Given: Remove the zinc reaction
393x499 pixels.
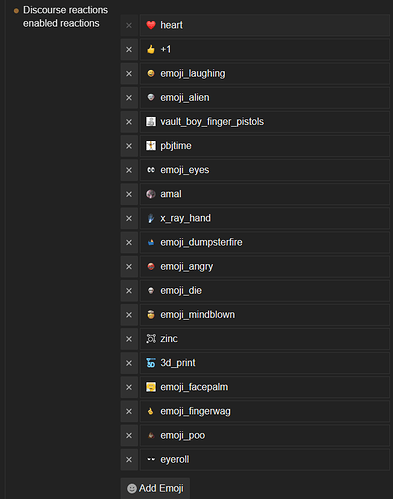Looking at the screenshot, I should click(x=129, y=339).
